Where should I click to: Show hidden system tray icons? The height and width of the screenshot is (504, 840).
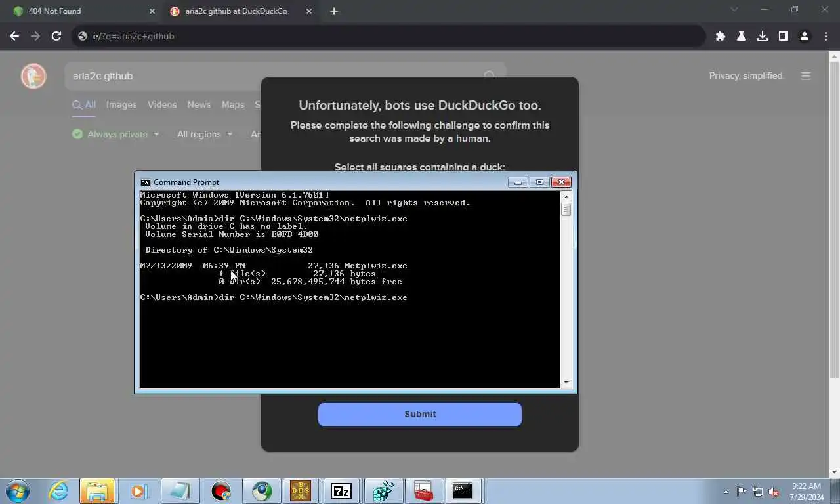pos(726,492)
